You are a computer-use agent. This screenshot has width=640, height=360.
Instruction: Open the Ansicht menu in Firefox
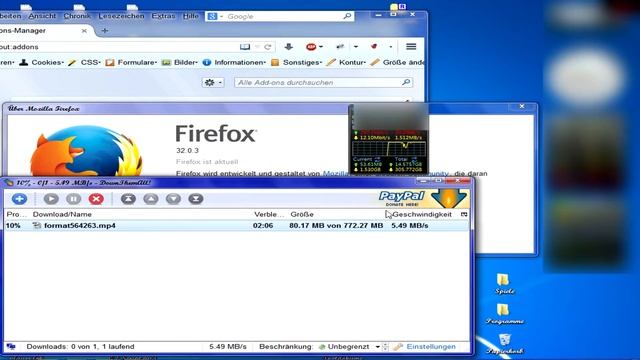click(42, 16)
